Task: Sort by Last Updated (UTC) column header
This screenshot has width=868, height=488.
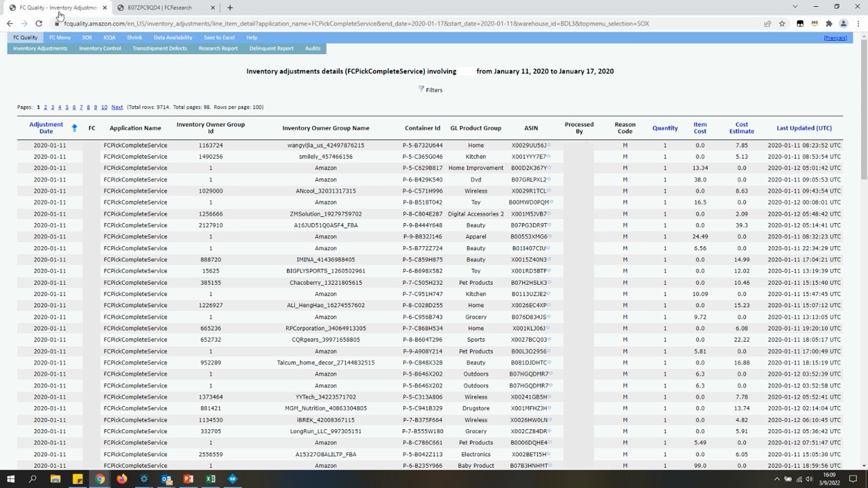Action: pyautogui.click(x=804, y=128)
